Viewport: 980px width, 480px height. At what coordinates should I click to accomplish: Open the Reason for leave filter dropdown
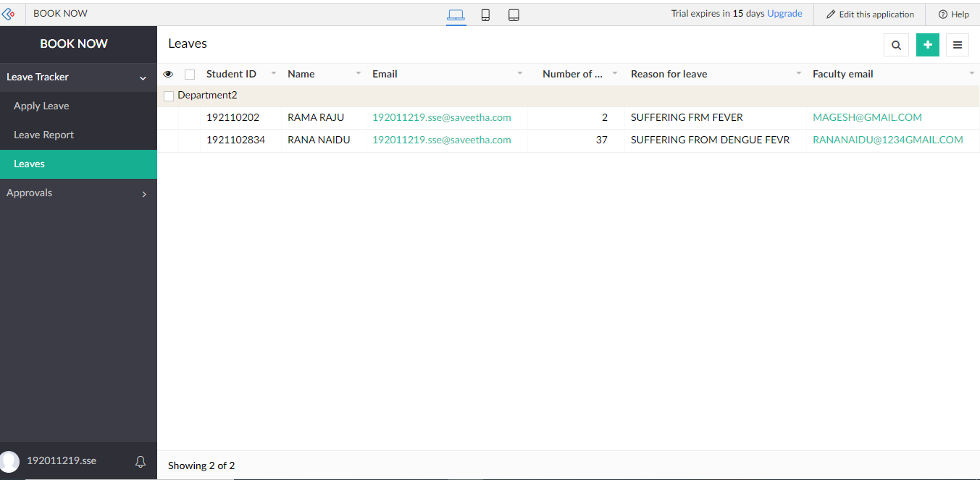click(x=798, y=73)
